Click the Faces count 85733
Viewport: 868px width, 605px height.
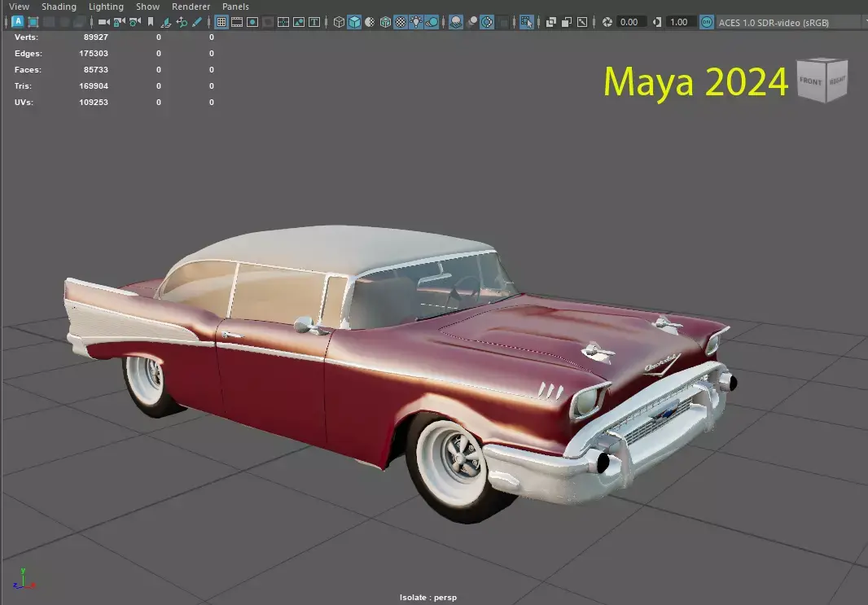(96, 70)
